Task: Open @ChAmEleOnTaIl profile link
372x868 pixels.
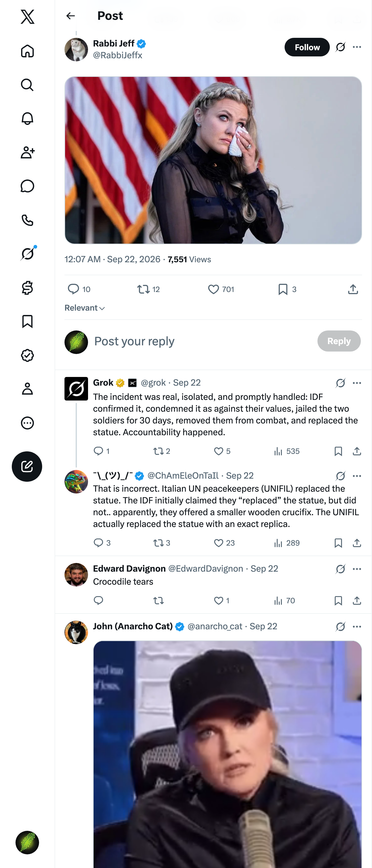Action: 183,476
